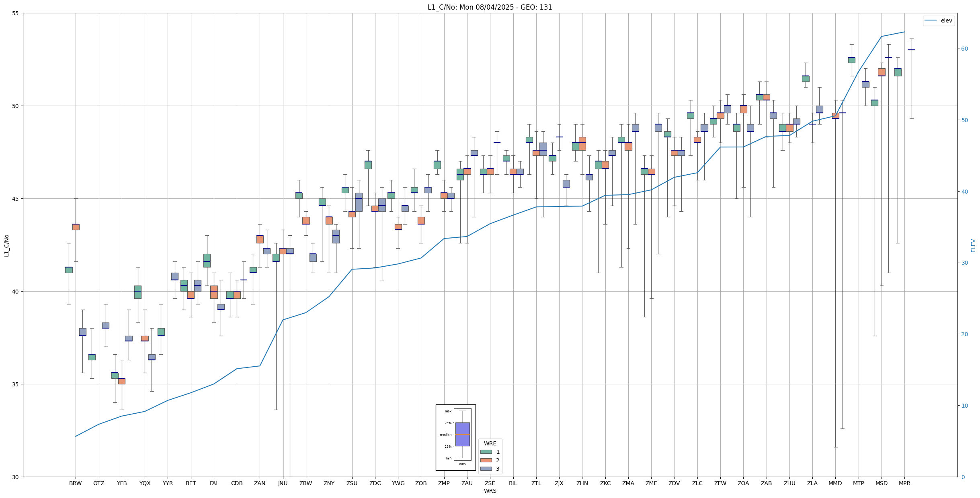This screenshot has height=498, width=980.
Task: Click the orange WRE 2 legend swatch
Action: [486, 460]
